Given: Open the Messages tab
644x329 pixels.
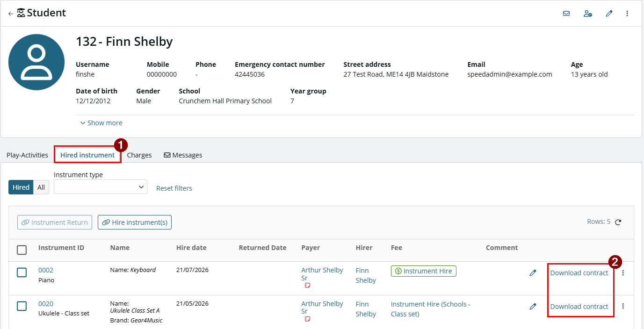Looking at the screenshot, I should pos(183,155).
